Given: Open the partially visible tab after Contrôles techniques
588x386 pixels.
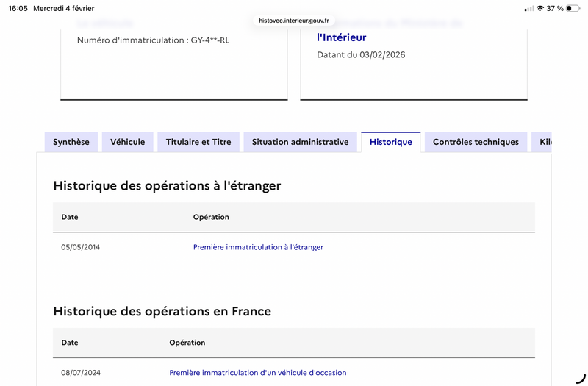Looking at the screenshot, I should pyautogui.click(x=544, y=142).
